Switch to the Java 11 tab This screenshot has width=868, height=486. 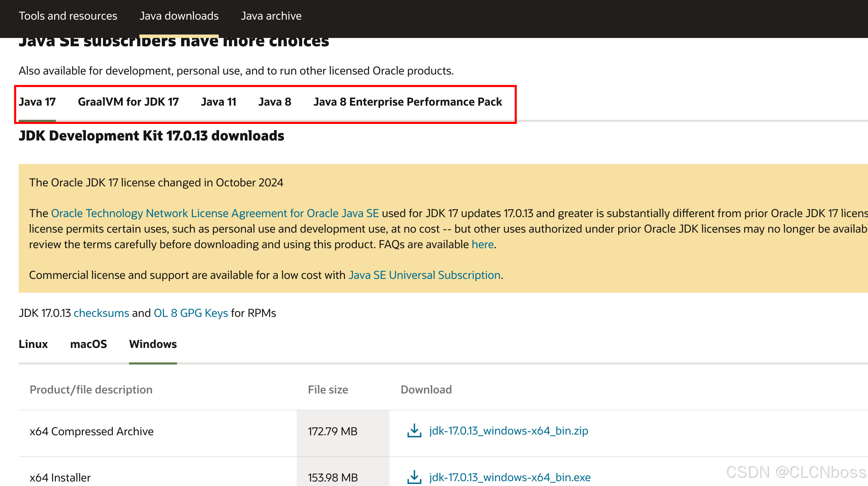[x=219, y=102]
